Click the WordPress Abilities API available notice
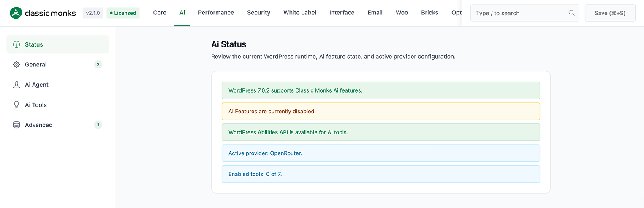Viewport: 644px width, 208px height. tap(380, 132)
